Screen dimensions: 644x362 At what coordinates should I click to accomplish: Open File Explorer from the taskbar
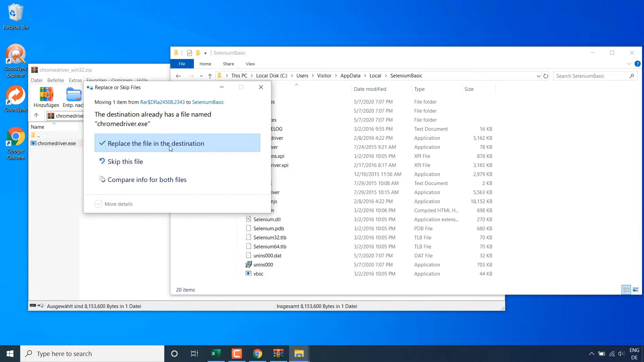(x=299, y=353)
